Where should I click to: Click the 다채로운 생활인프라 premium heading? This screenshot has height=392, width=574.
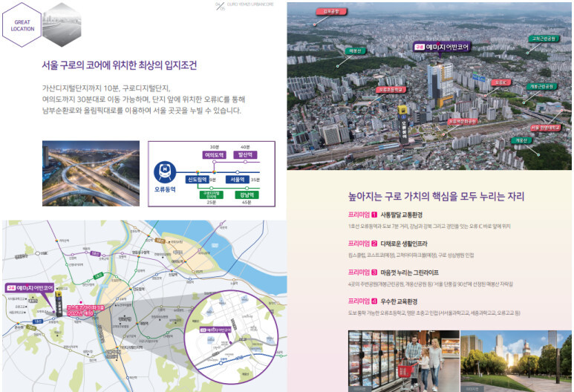404,244
